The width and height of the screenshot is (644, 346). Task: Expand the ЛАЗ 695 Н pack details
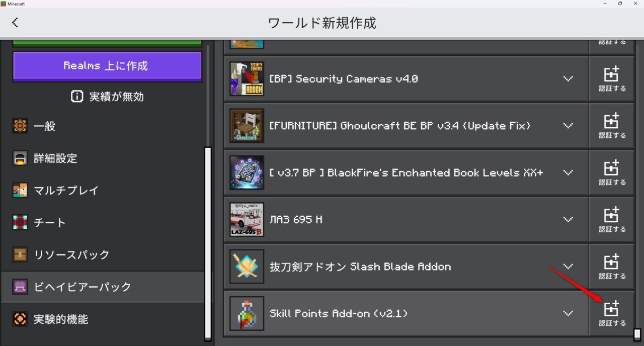point(568,219)
